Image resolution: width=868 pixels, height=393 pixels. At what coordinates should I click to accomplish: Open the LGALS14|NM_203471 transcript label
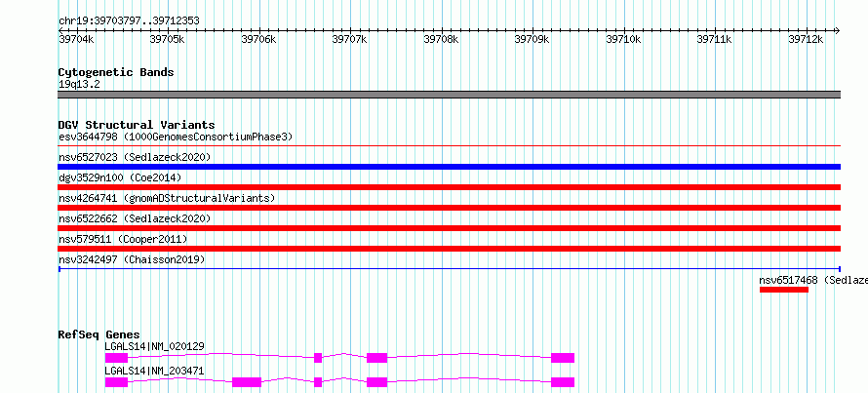(x=154, y=371)
